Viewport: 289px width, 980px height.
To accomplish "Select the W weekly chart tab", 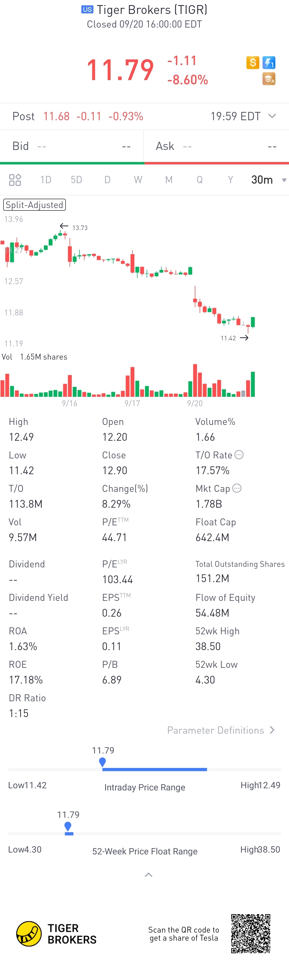I will [x=138, y=180].
